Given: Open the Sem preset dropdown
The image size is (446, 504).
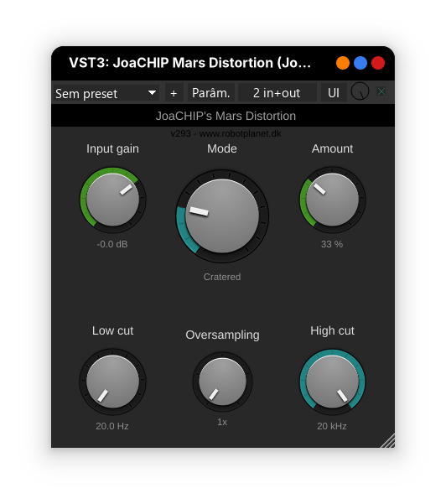Looking at the screenshot, I should pyautogui.click(x=106, y=93).
